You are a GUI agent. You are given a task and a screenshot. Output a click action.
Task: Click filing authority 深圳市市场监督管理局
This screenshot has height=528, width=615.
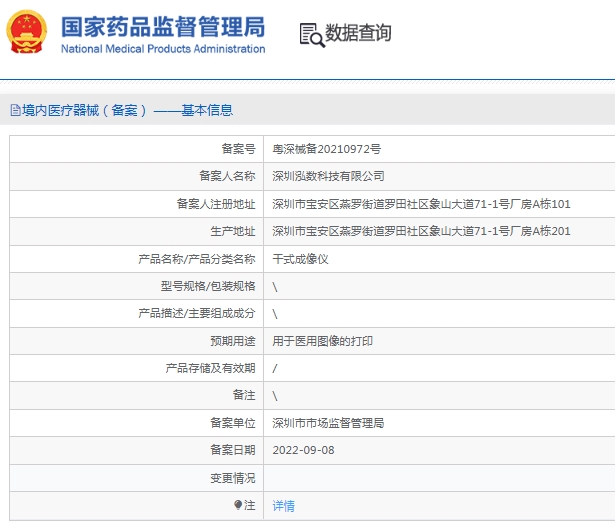(x=328, y=423)
